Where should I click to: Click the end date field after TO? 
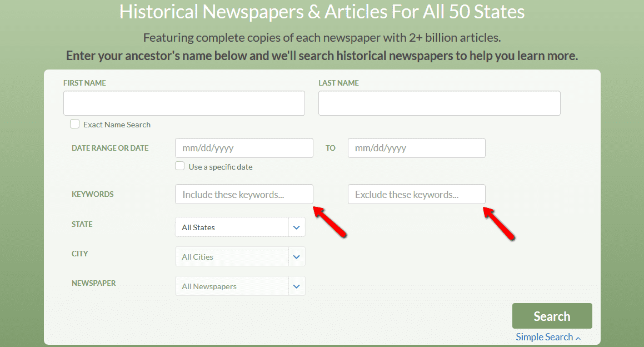tap(417, 148)
